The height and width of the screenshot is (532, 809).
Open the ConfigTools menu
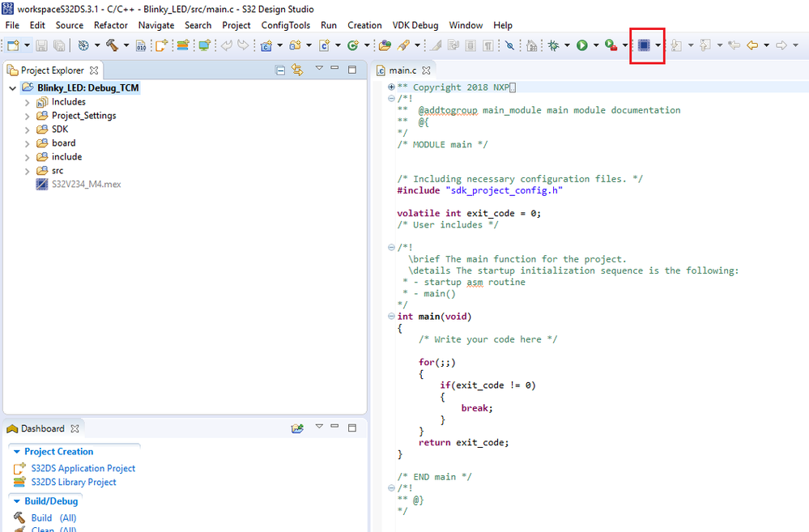point(285,25)
